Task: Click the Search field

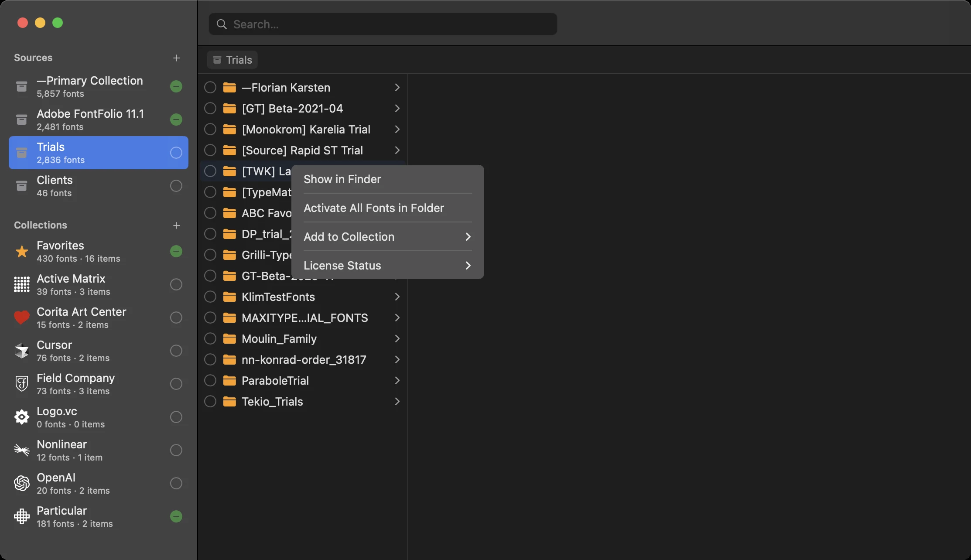Action: click(x=383, y=24)
